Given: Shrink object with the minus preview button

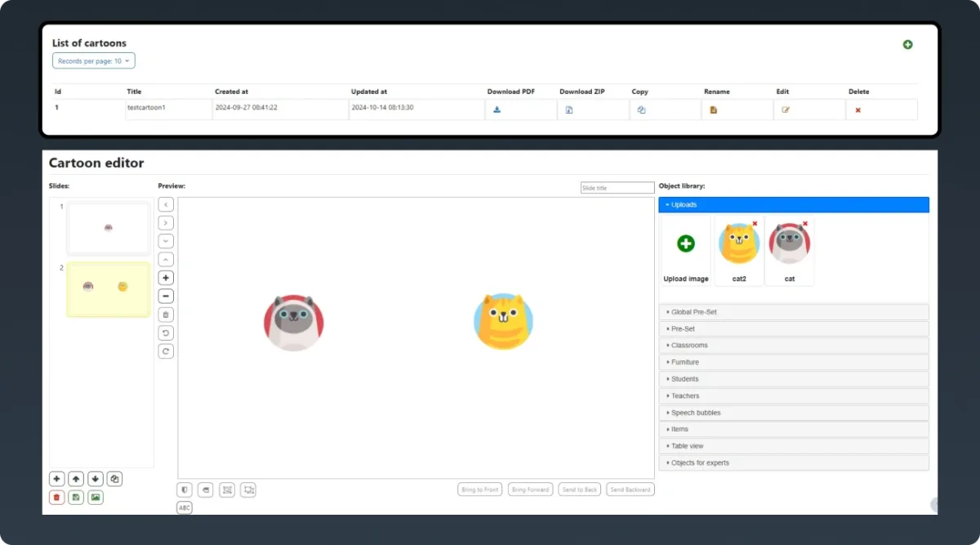Looking at the screenshot, I should 166,296.
